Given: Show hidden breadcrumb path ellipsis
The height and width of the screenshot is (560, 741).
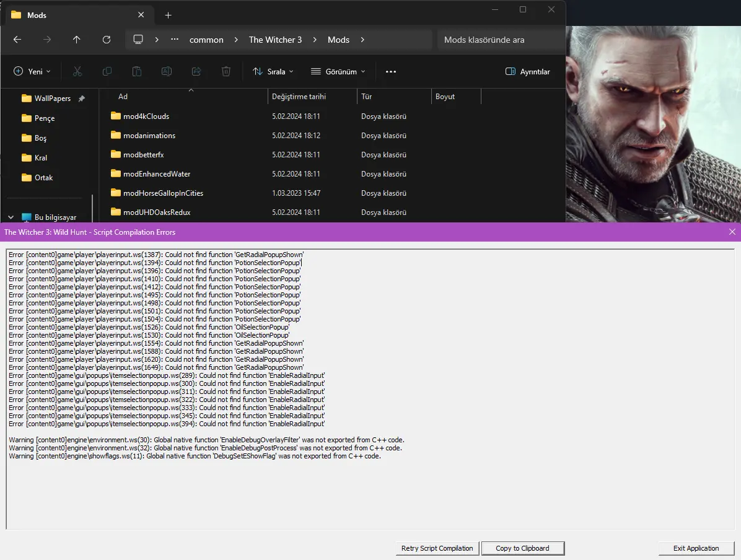Looking at the screenshot, I should 175,40.
